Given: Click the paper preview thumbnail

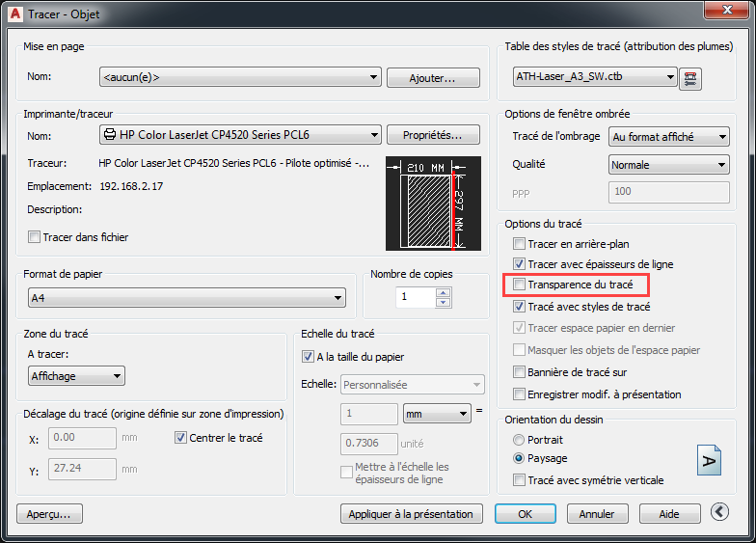Looking at the screenshot, I should click(425, 204).
